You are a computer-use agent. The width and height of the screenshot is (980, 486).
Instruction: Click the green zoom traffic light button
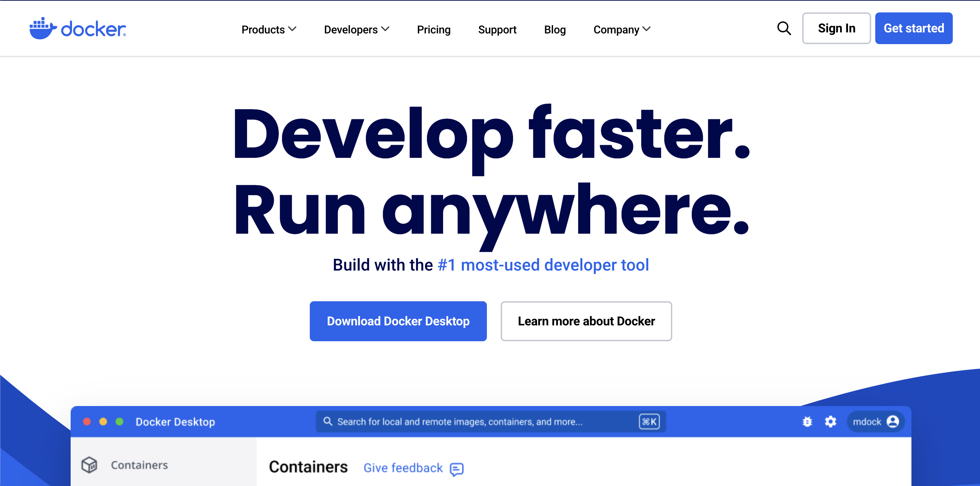120,421
